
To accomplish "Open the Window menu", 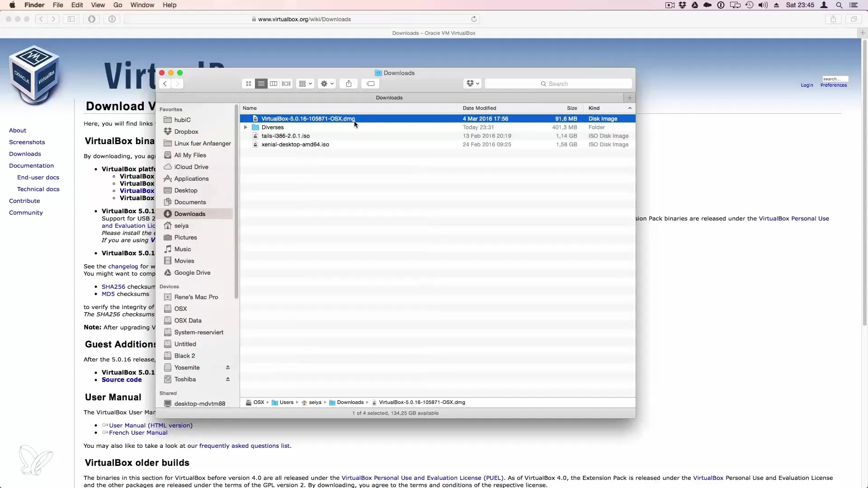I will pos(142,5).
